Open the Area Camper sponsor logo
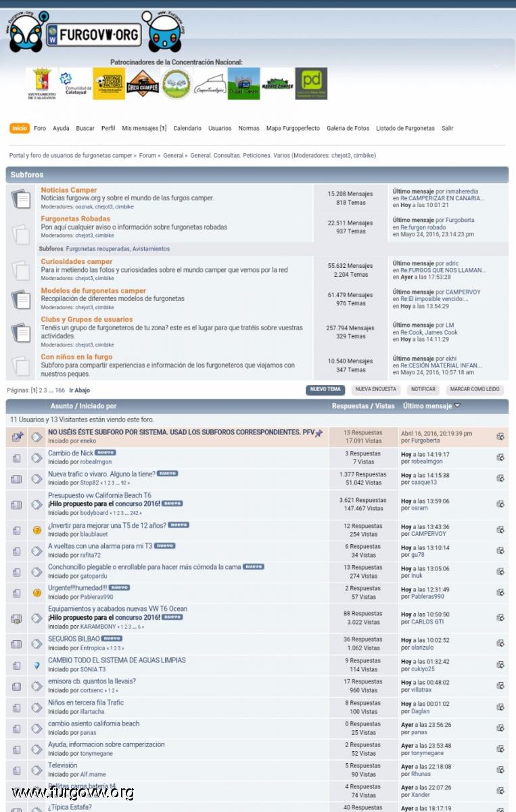The height and width of the screenshot is (812, 516). point(143,84)
